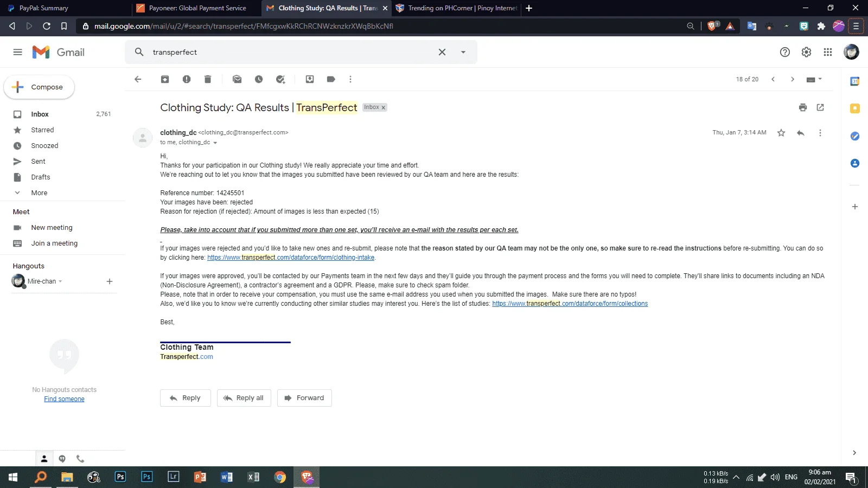Open message options three-dot menu
The image size is (868, 488).
tap(820, 133)
